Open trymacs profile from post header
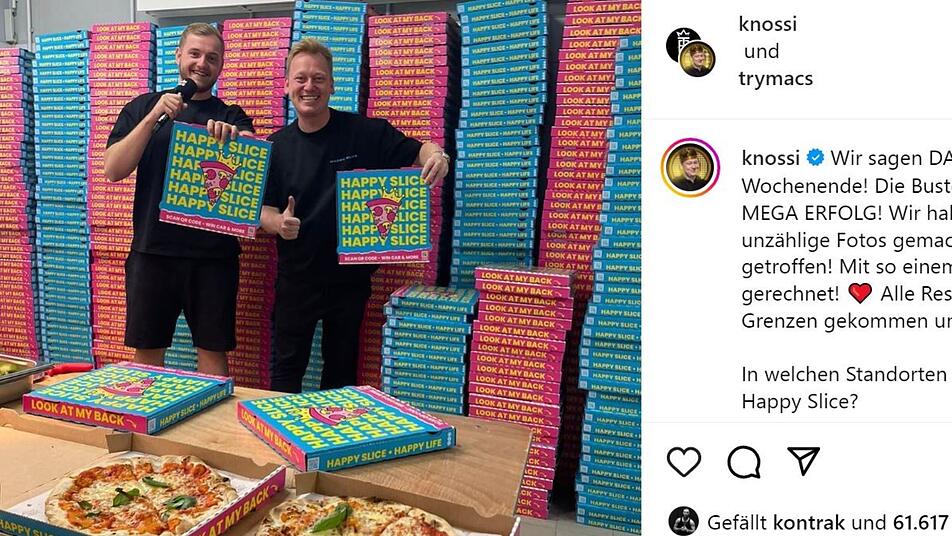The height and width of the screenshot is (536, 952). point(775,79)
